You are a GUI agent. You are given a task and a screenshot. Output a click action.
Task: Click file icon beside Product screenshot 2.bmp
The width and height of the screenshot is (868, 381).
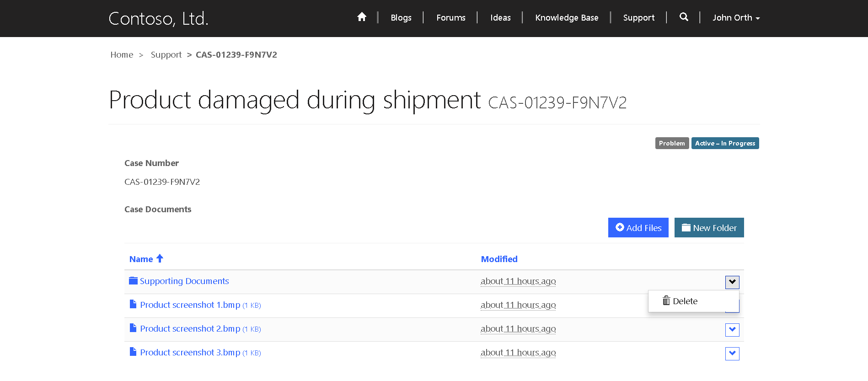[133, 328]
